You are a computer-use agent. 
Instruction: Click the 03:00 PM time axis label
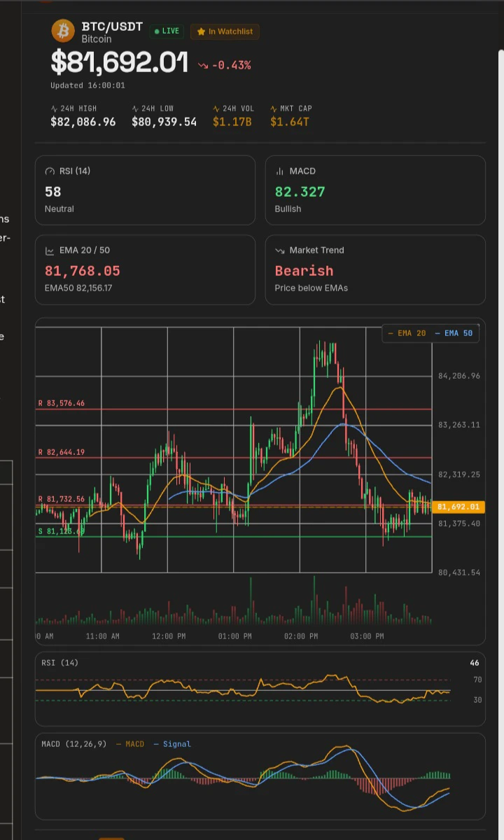[x=367, y=636]
